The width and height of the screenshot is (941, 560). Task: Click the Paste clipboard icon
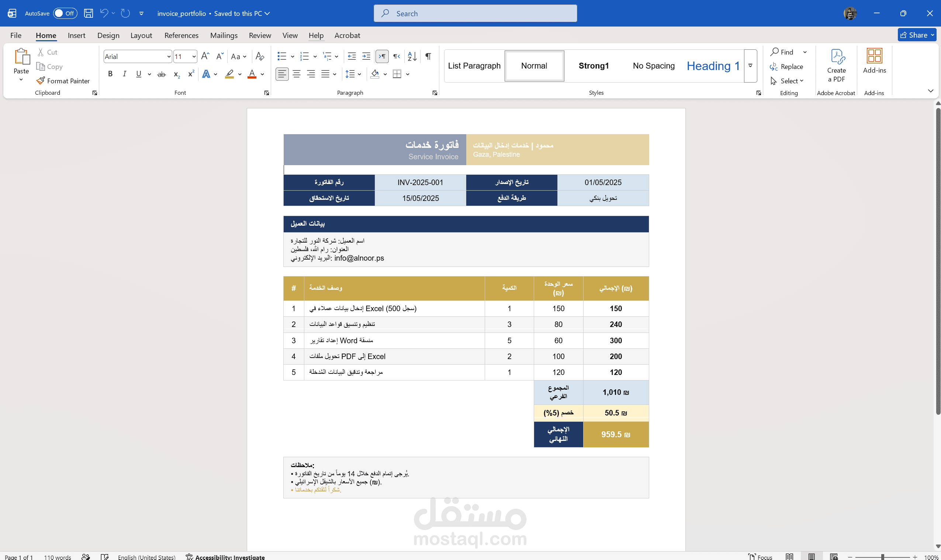[x=21, y=57]
